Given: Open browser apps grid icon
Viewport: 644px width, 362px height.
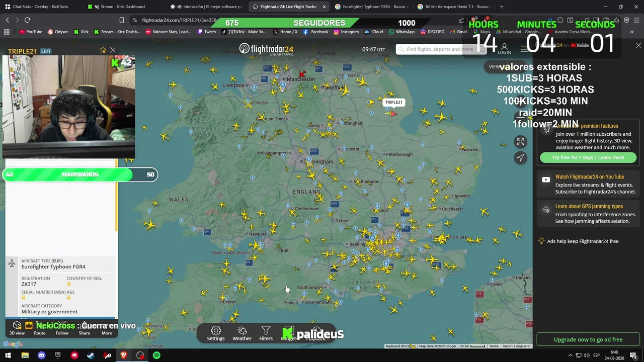Looking at the screenshot, I should point(7,32).
